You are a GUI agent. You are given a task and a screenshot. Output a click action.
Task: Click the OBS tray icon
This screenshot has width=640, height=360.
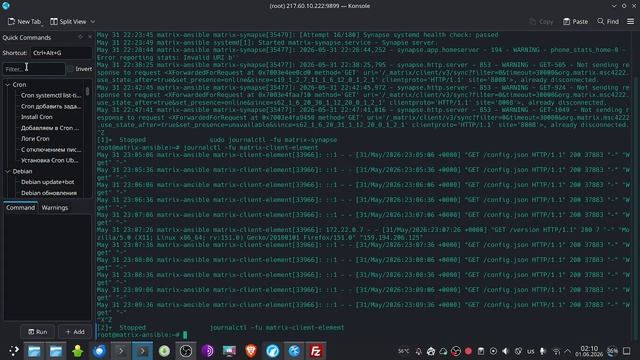(456, 351)
